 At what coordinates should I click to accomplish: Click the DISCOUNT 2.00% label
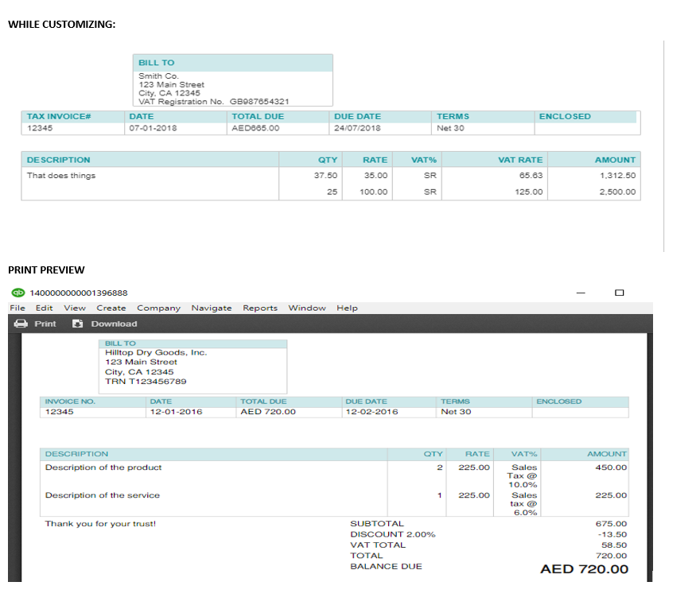coord(393,534)
